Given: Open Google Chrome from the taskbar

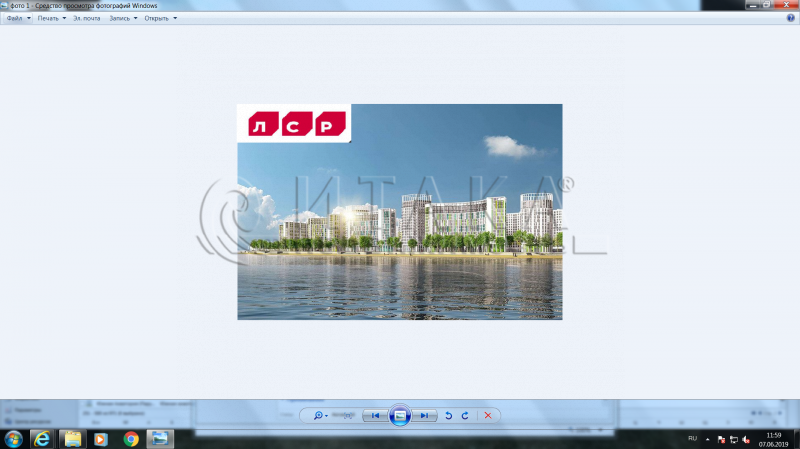Looking at the screenshot, I should [x=131, y=439].
